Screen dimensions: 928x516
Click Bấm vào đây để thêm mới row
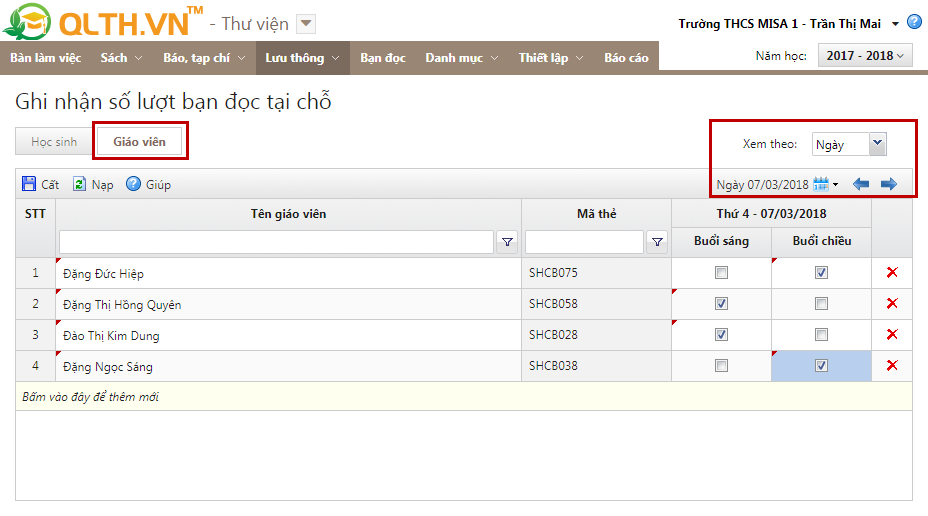coord(463,396)
